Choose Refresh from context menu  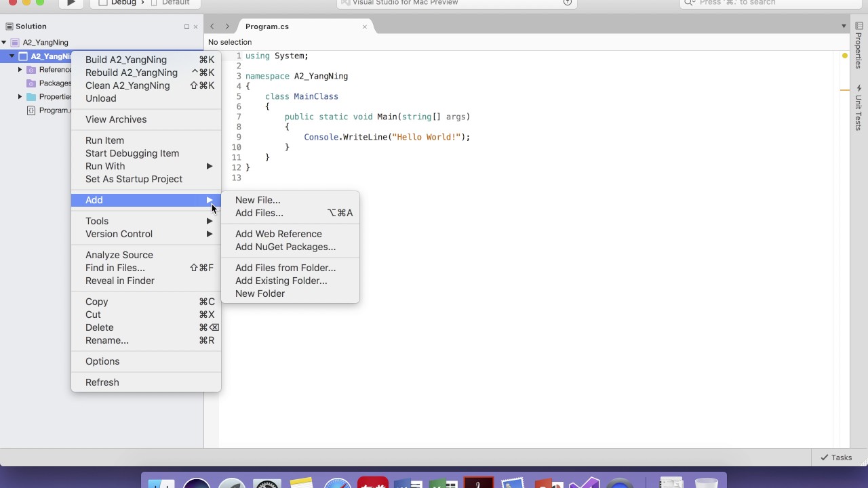tap(146, 382)
